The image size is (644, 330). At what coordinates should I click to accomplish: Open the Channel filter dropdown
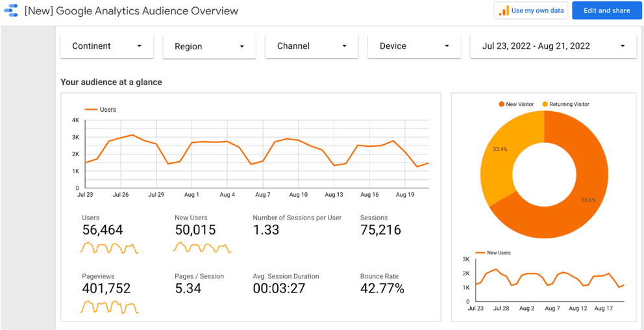coord(312,46)
